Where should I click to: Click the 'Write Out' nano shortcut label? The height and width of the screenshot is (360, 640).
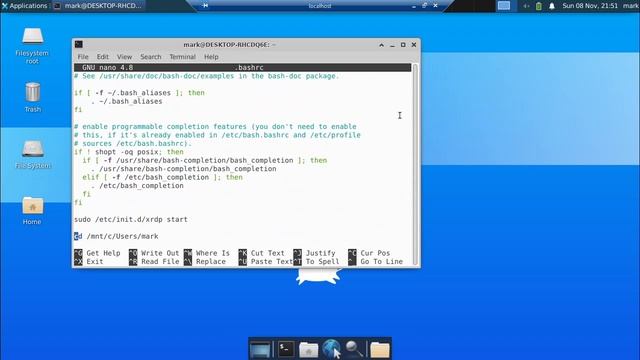click(160, 253)
